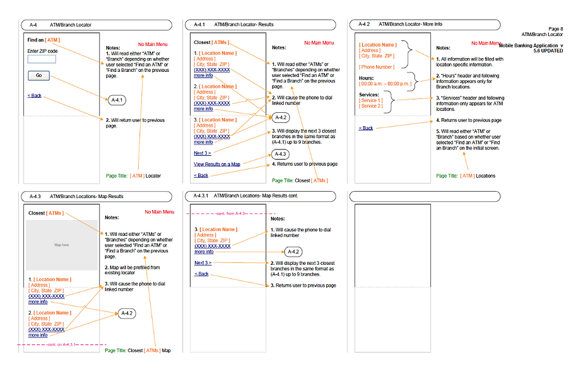Open more info for location 2 in A-4.3 Map Results
This screenshot has width=588, height=379.
38,335
